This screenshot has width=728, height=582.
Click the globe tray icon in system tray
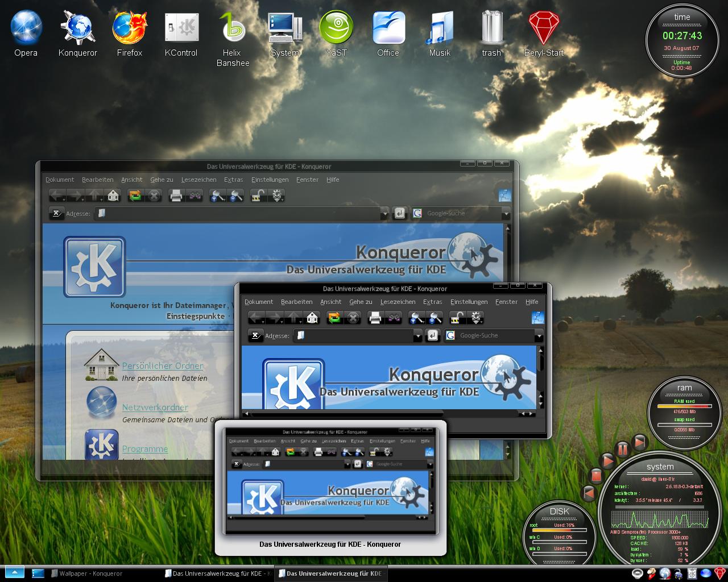(665, 573)
